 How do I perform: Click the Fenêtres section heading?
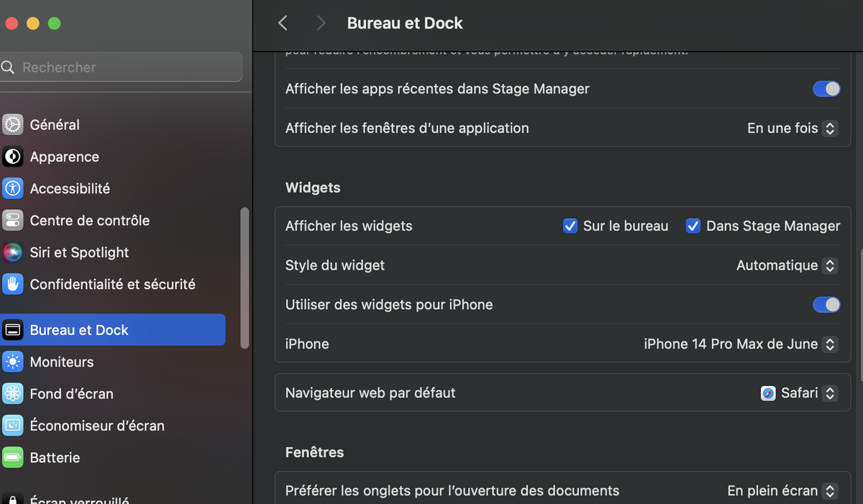tap(314, 452)
